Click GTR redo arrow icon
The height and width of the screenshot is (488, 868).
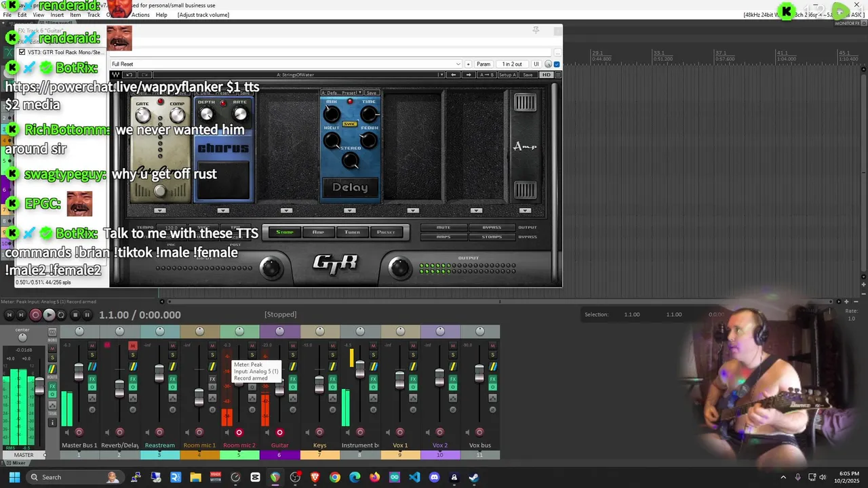click(144, 75)
